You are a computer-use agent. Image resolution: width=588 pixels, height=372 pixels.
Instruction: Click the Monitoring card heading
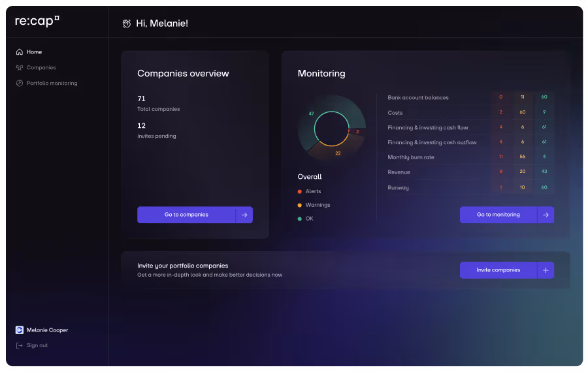321,74
